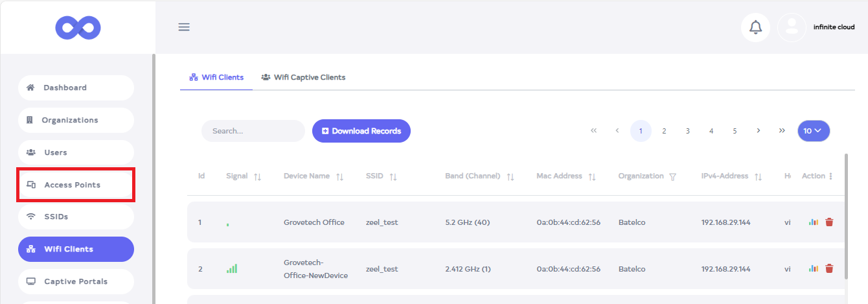Open statistics chart for Grovetech-Office-NewDevice row
The height and width of the screenshot is (304, 868).
(814, 268)
